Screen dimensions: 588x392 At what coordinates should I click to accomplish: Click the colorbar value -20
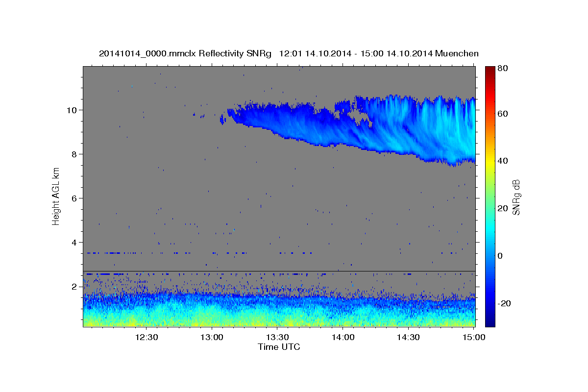tap(503, 303)
